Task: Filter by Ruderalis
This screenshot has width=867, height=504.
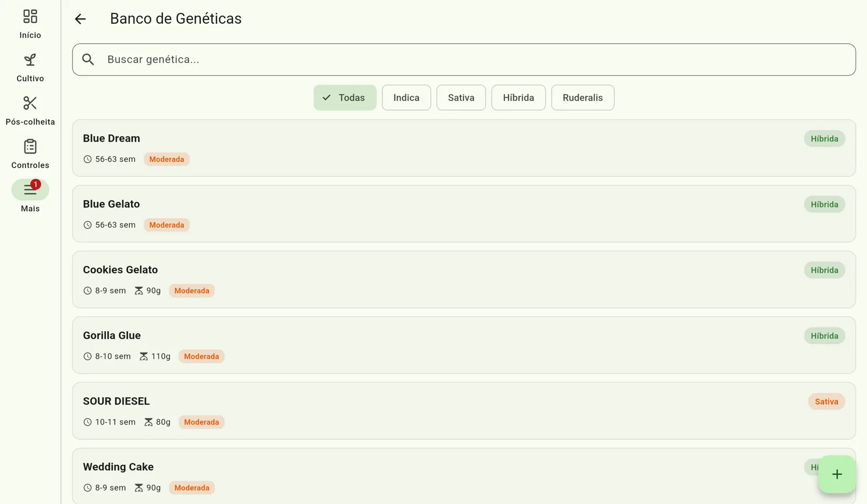Action: click(x=583, y=98)
